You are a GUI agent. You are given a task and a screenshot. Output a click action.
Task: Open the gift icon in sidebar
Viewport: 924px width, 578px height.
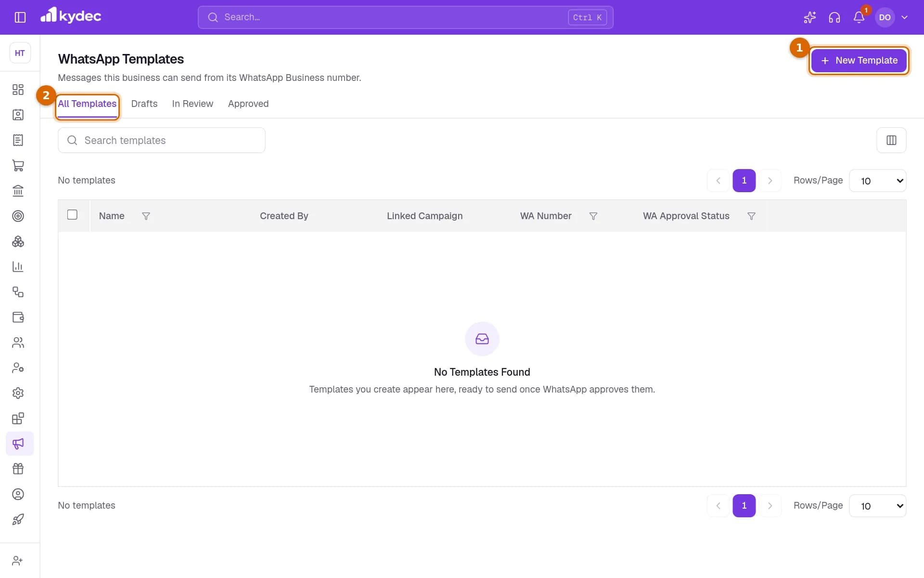(x=18, y=469)
